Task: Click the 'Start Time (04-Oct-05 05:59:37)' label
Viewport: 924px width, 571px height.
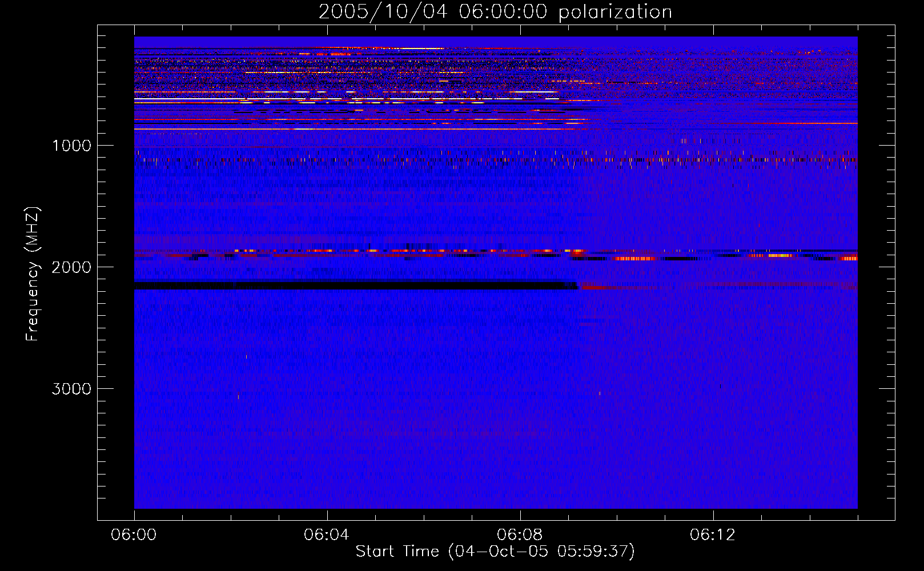Action: coord(495,552)
